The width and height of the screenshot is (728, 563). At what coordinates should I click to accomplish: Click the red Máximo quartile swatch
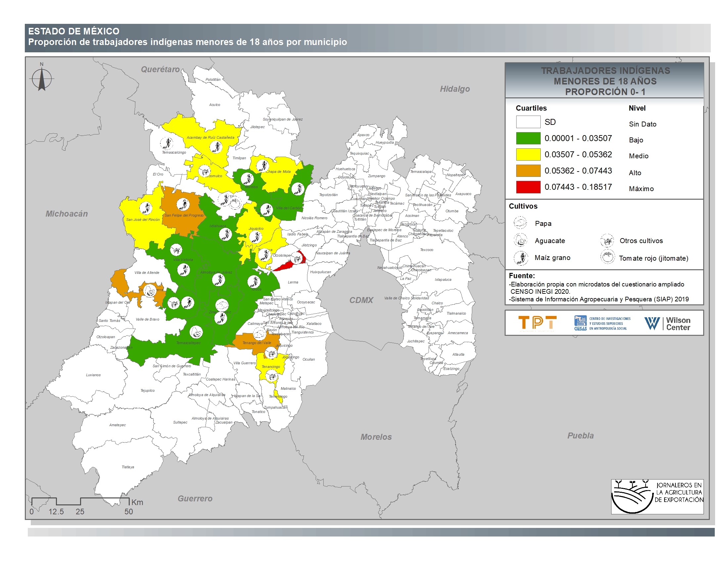pyautogui.click(x=528, y=187)
